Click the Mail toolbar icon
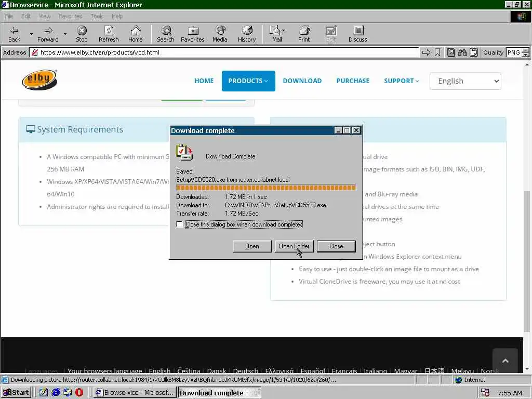532x399 pixels. [x=275, y=34]
